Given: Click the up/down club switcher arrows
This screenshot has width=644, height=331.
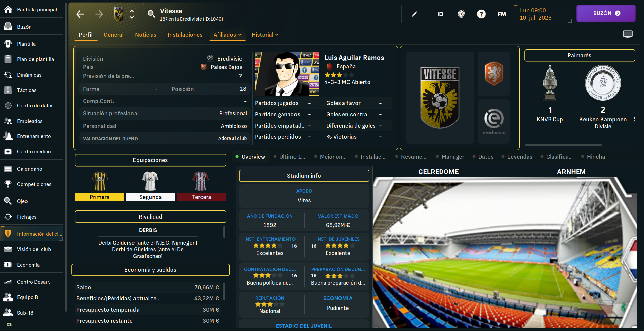Looking at the screenshot, I should [132, 14].
